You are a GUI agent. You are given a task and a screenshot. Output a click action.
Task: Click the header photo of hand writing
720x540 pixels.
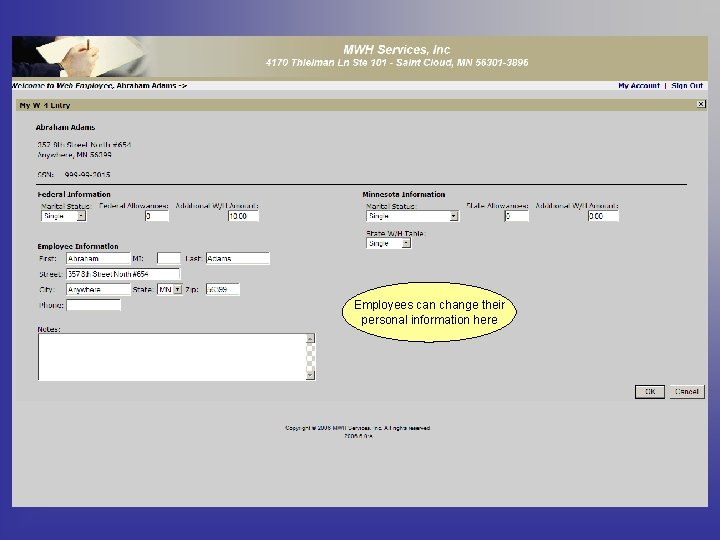[x=80, y=56]
